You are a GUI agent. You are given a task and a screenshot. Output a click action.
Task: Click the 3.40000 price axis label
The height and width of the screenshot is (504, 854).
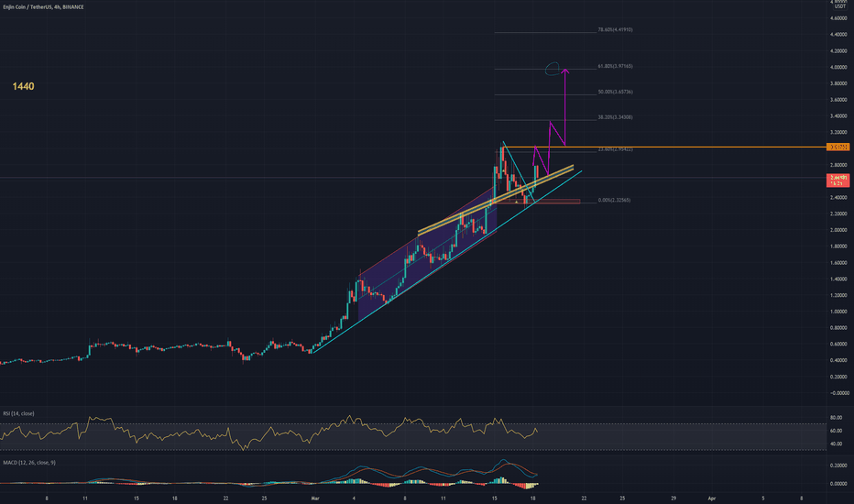(x=838, y=116)
